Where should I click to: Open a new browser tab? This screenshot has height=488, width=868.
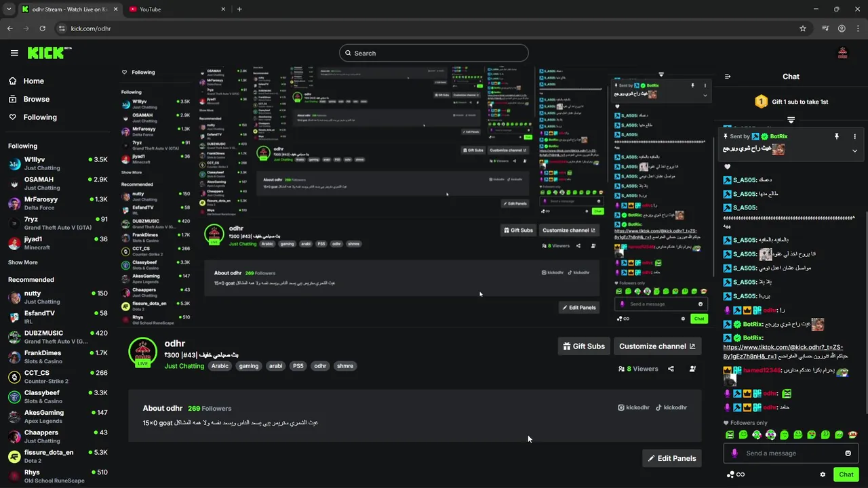click(239, 9)
